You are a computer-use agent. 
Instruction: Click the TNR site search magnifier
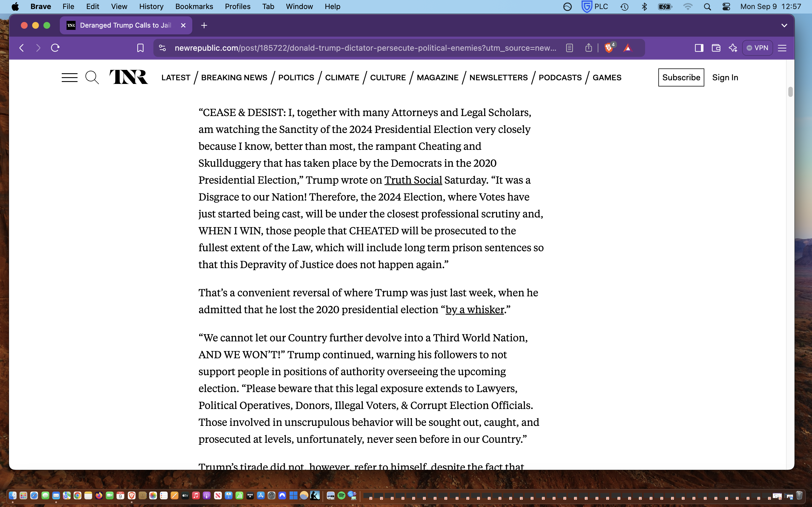[x=92, y=77]
